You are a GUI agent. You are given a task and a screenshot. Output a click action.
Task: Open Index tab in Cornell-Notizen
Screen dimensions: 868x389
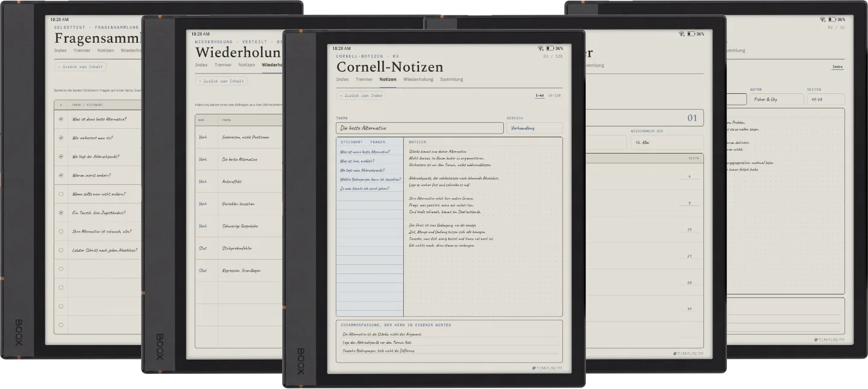pos(342,79)
